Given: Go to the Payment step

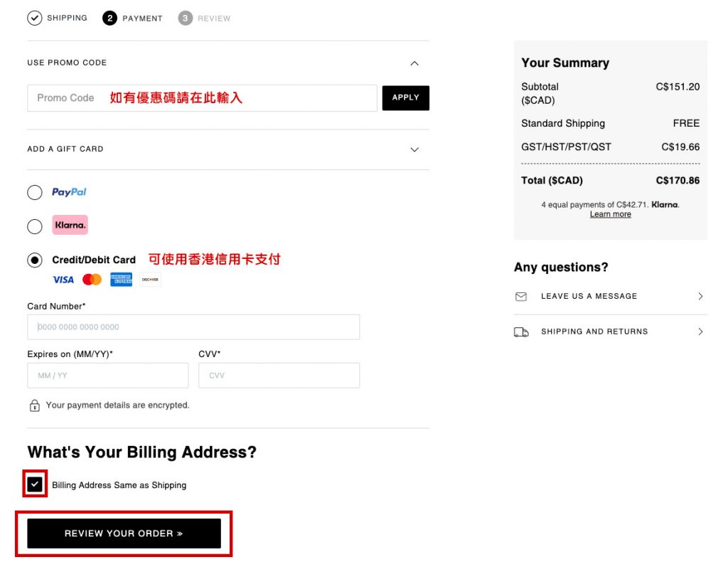Looking at the screenshot, I should tap(109, 18).
